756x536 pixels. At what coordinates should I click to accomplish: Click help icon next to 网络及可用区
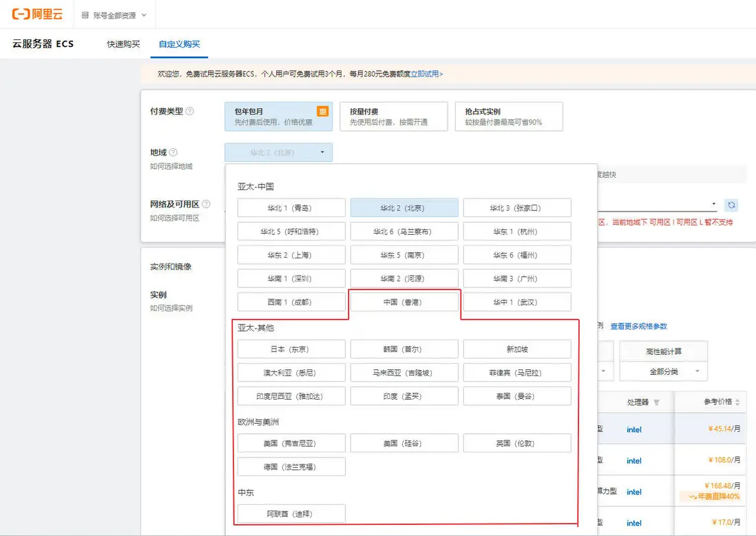pyautogui.click(x=207, y=204)
